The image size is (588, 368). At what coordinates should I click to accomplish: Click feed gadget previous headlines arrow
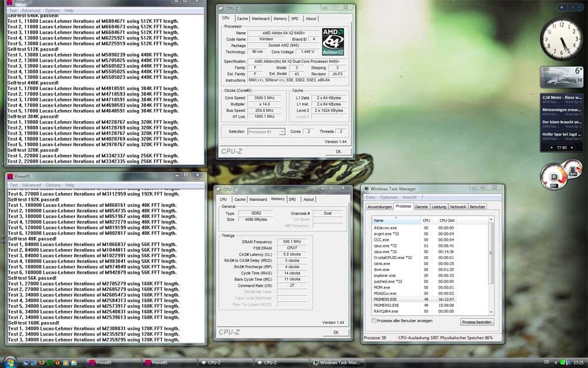(x=552, y=148)
